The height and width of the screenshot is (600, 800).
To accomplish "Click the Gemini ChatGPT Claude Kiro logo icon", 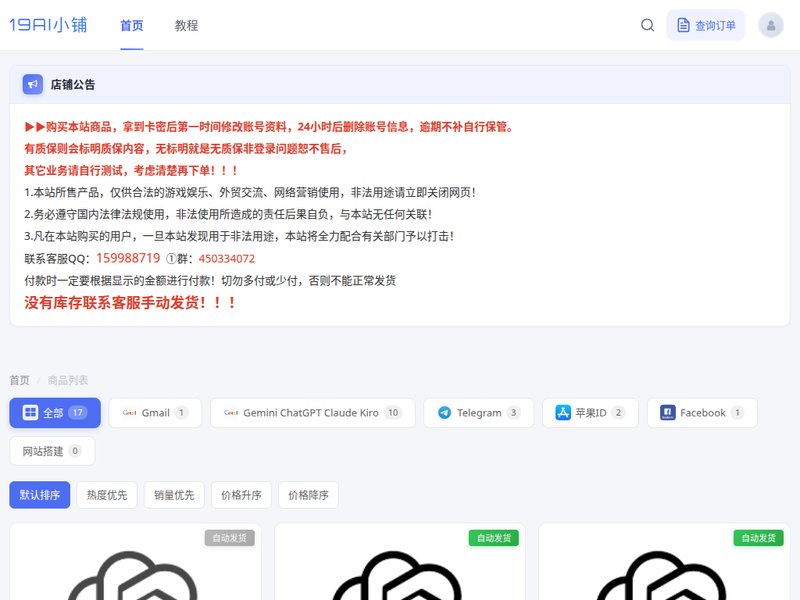I will pyautogui.click(x=231, y=413).
